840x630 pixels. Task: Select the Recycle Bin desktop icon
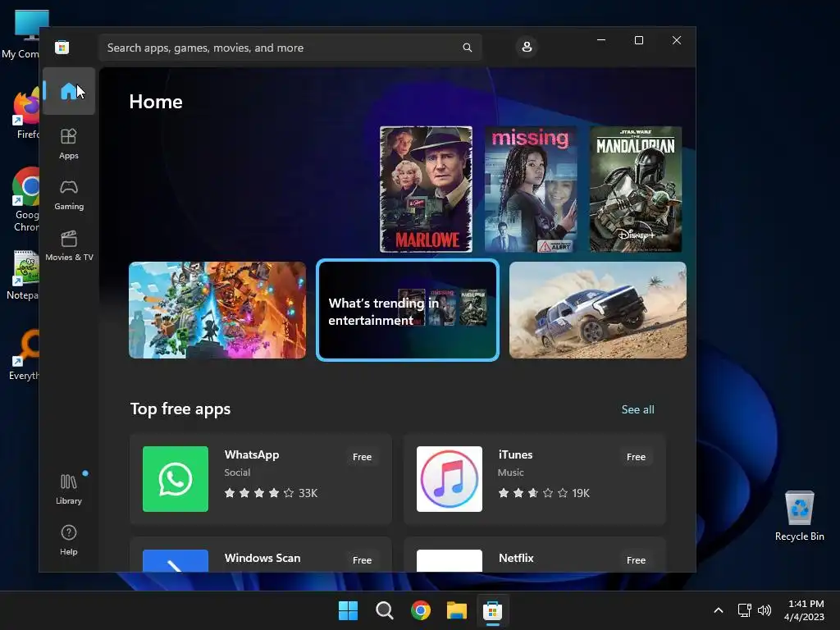coord(799,516)
